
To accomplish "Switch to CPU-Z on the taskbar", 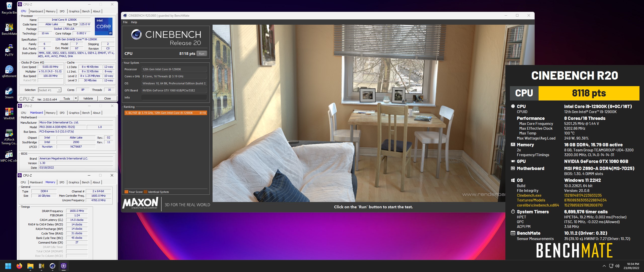I will (64, 266).
